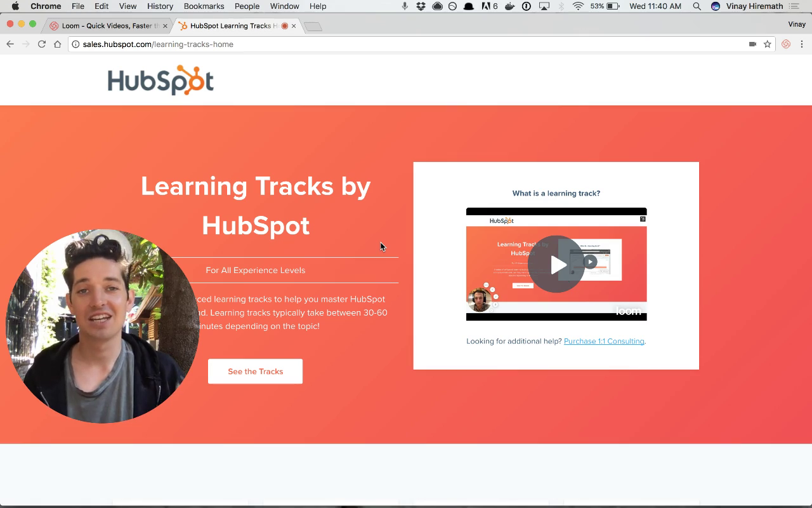The width and height of the screenshot is (812, 508).
Task: Select the HubSpot Learning Tracks tab
Action: click(233, 26)
